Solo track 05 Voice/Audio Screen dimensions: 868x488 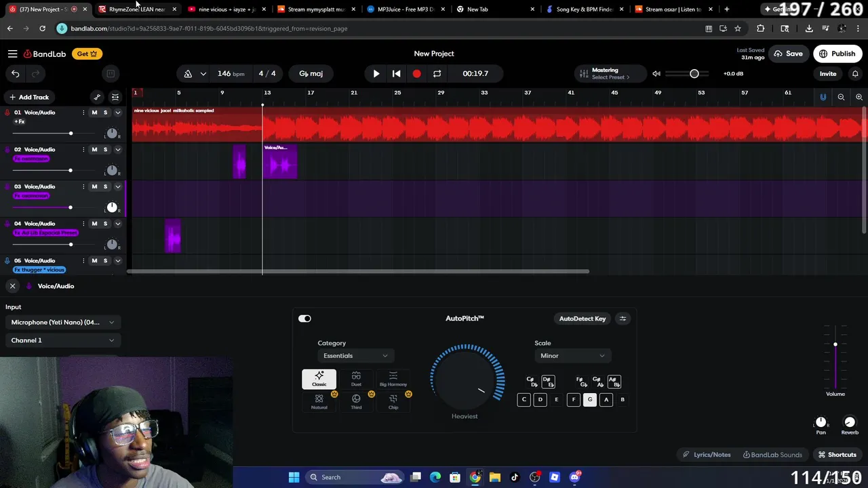click(x=105, y=260)
